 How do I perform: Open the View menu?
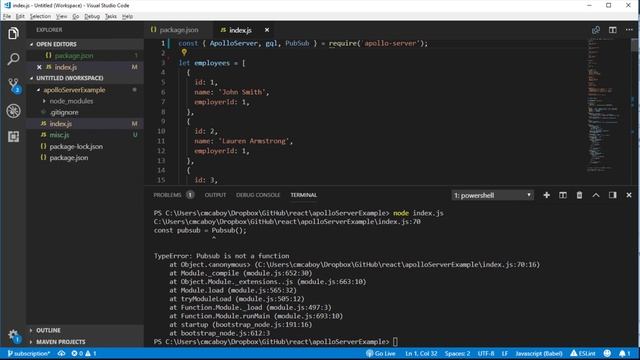[62, 16]
